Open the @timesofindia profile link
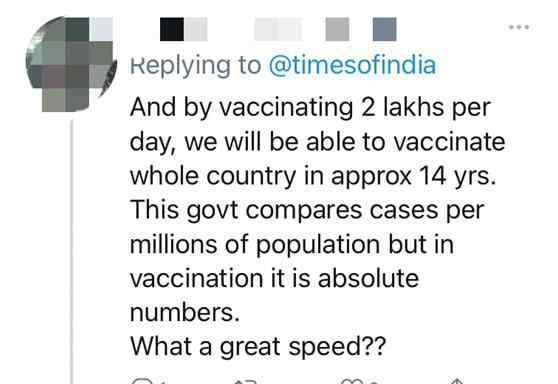Screen dimensions: 558x384 pyautogui.click(x=352, y=65)
